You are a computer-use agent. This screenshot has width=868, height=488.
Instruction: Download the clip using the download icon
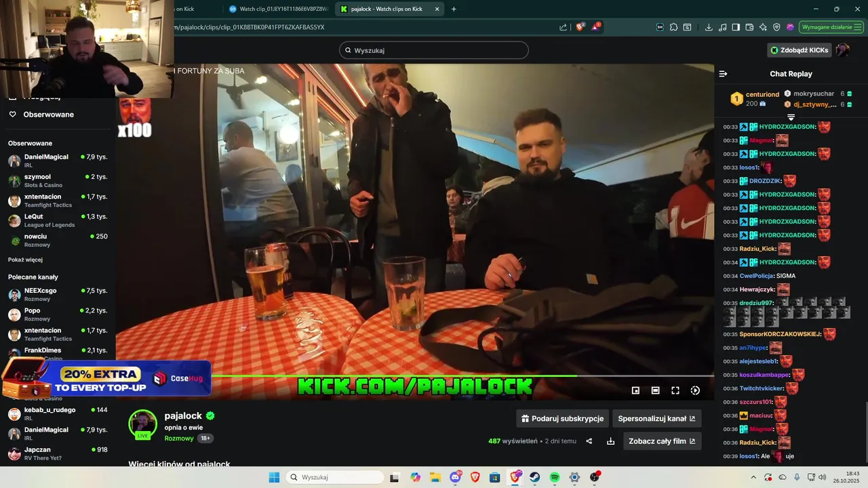[610, 441]
